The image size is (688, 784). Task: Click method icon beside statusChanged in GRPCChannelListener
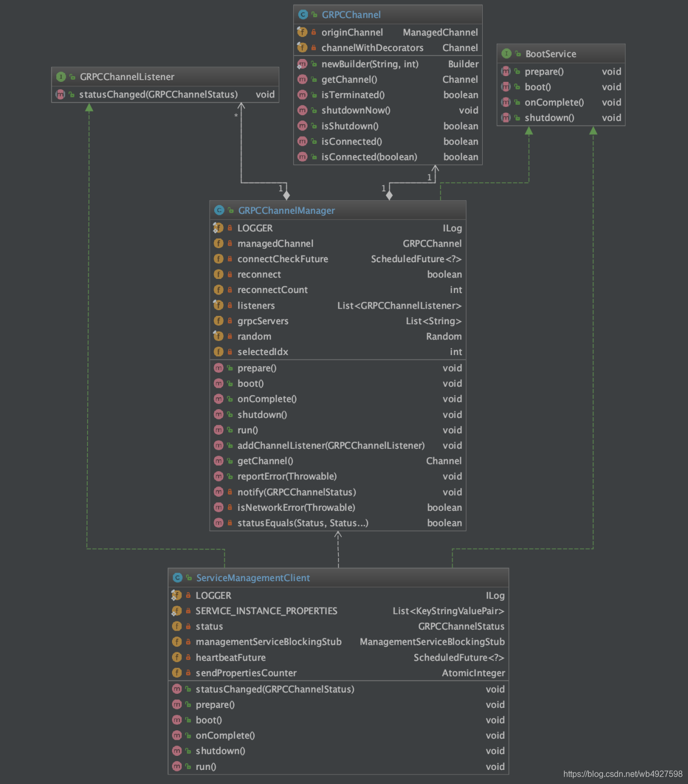60,94
